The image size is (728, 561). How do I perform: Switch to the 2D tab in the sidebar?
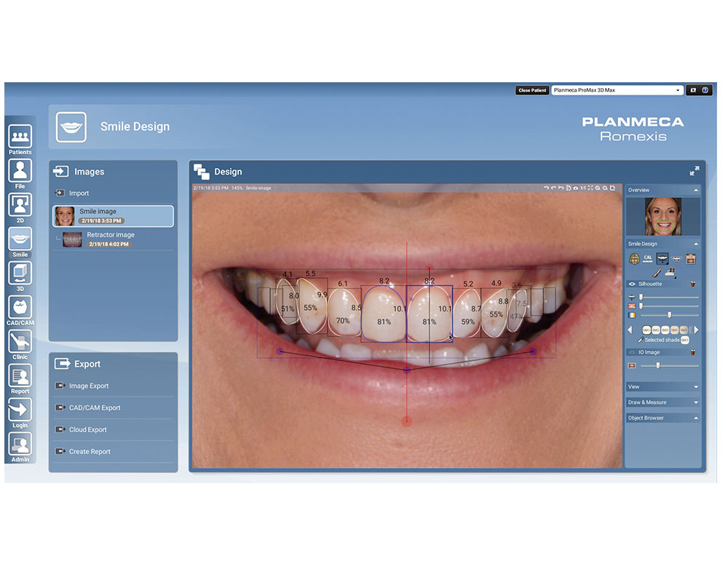pyautogui.click(x=20, y=204)
